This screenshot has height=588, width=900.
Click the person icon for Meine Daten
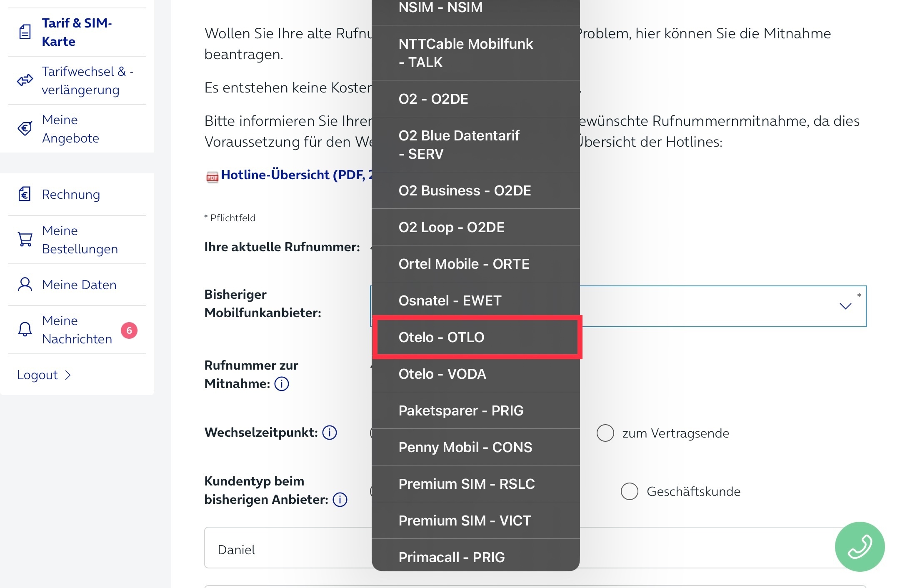pyautogui.click(x=25, y=284)
